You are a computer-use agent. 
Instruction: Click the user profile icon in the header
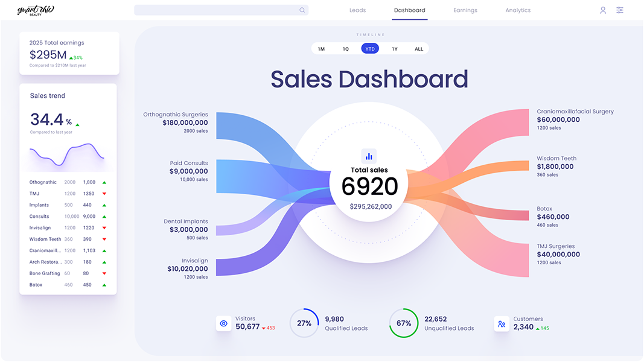[x=602, y=10]
